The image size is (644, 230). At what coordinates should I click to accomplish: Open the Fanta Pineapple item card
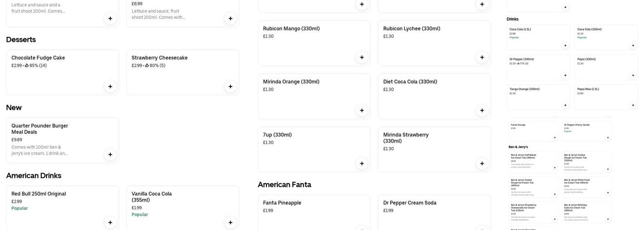coord(314,212)
